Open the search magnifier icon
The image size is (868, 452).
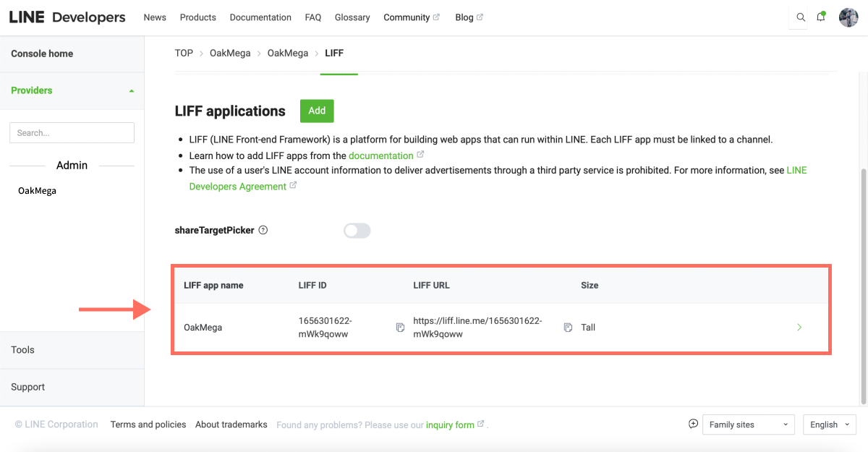point(801,17)
